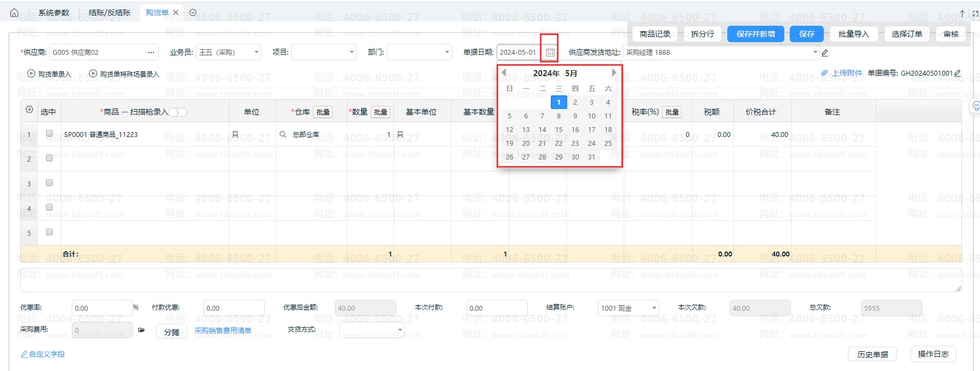The width and height of the screenshot is (980, 371).
Task: Expand the 业务员 dropdown
Action: tap(256, 53)
